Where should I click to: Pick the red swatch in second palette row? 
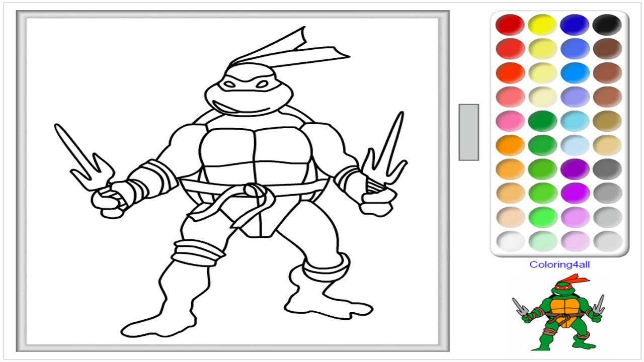click(x=510, y=49)
